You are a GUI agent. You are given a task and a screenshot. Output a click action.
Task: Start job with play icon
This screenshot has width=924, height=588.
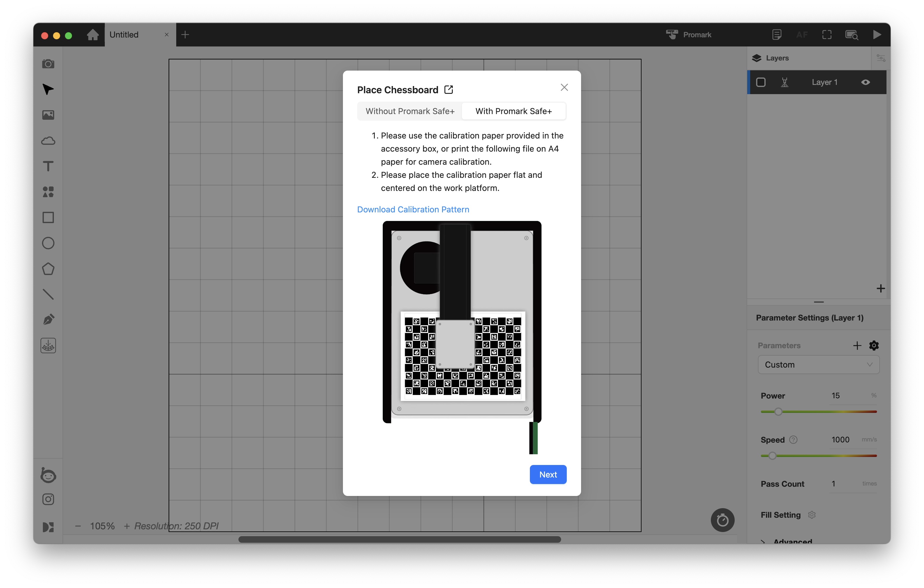pyautogui.click(x=877, y=35)
